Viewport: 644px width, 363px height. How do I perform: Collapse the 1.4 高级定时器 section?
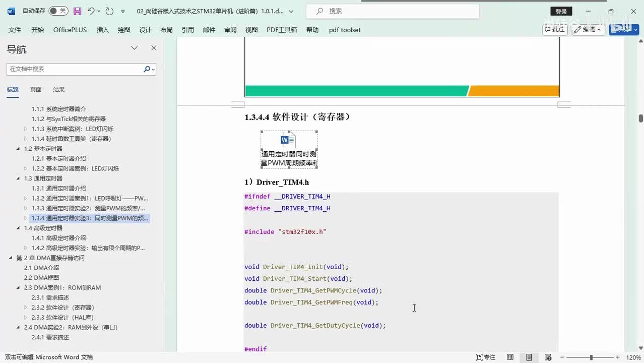pos(19,228)
